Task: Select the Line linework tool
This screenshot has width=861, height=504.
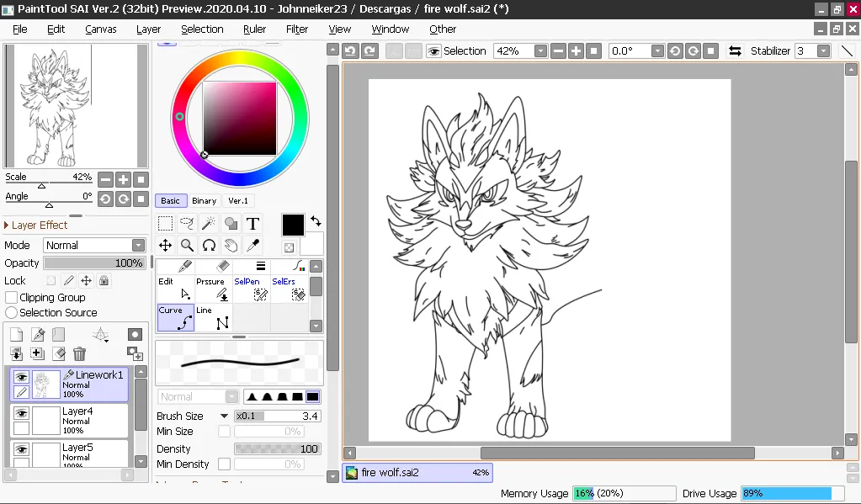Action: pyautogui.click(x=214, y=318)
